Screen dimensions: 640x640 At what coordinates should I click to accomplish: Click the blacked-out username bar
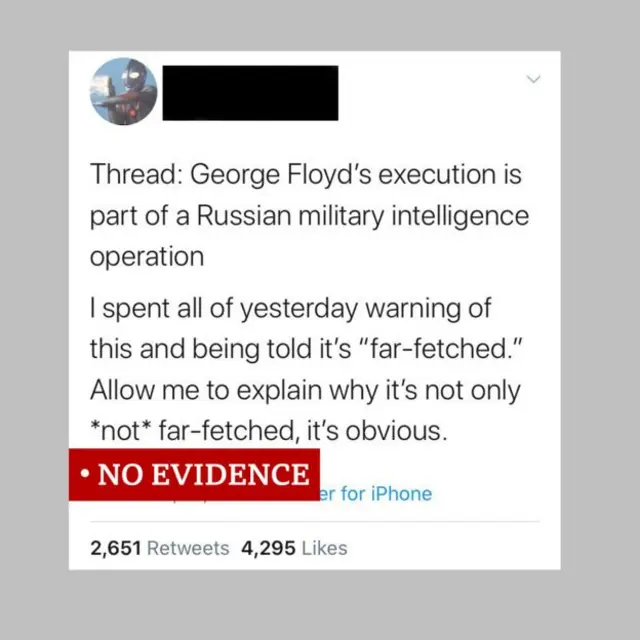pos(249,92)
